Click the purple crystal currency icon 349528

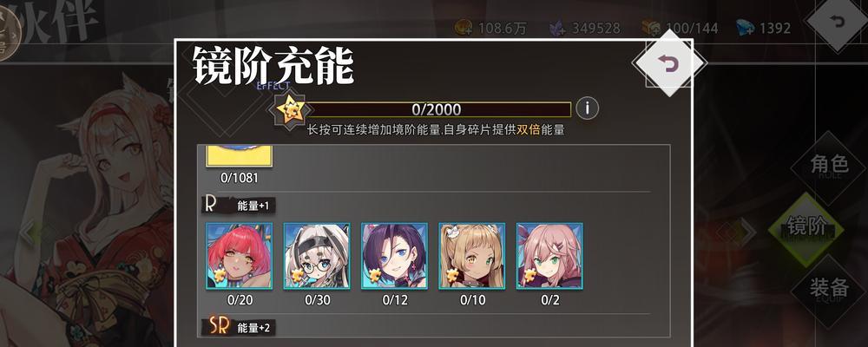pyautogui.click(x=558, y=28)
